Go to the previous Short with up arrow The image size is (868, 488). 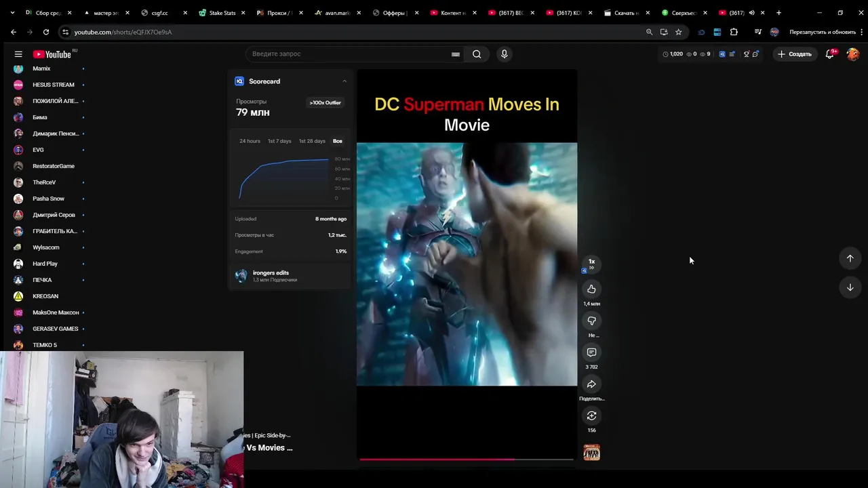[x=850, y=258]
